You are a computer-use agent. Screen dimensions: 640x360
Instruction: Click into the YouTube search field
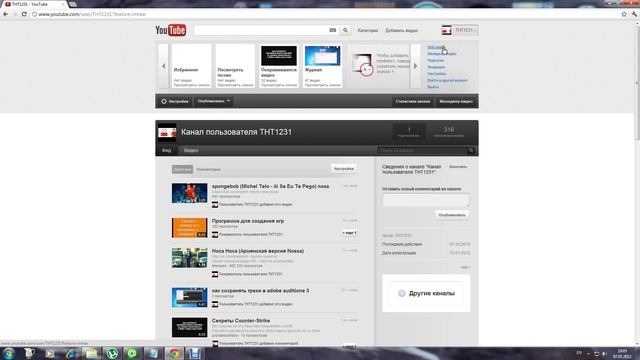261,30
